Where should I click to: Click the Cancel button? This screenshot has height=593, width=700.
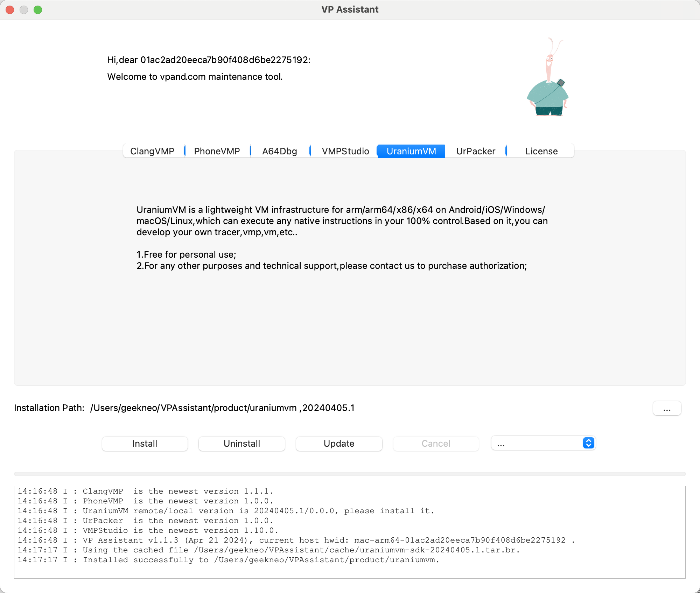pos(436,444)
